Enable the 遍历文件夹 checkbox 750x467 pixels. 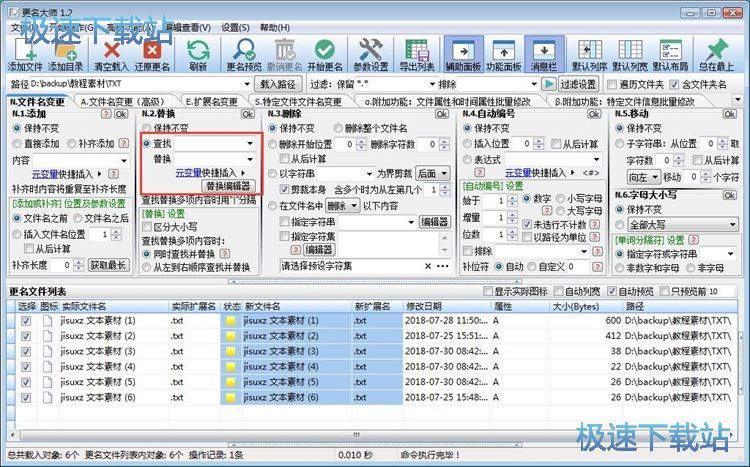click(x=611, y=85)
